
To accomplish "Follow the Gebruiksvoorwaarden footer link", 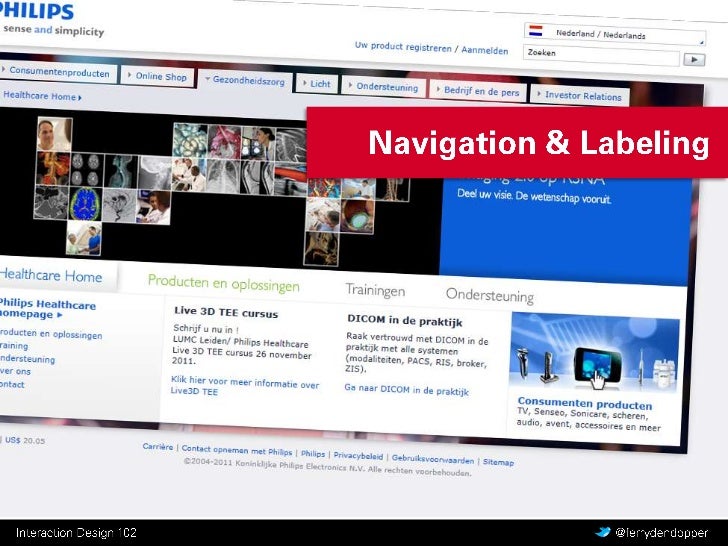I will [433, 459].
